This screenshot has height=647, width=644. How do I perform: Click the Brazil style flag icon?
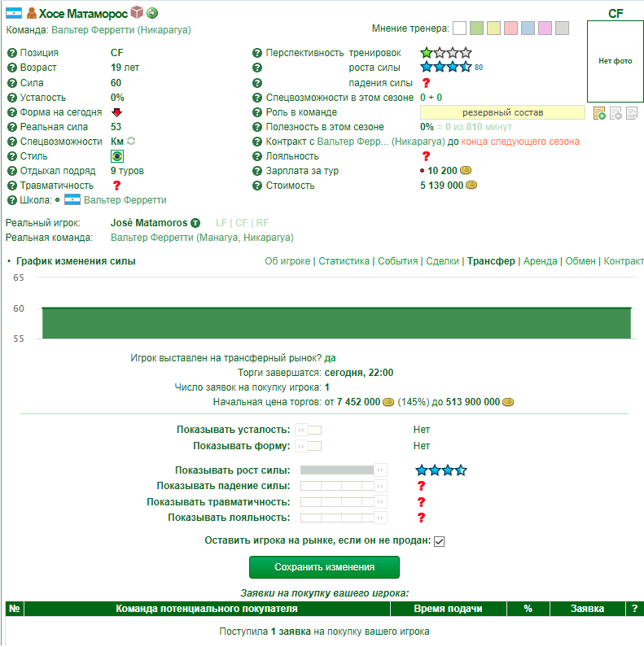click(117, 156)
